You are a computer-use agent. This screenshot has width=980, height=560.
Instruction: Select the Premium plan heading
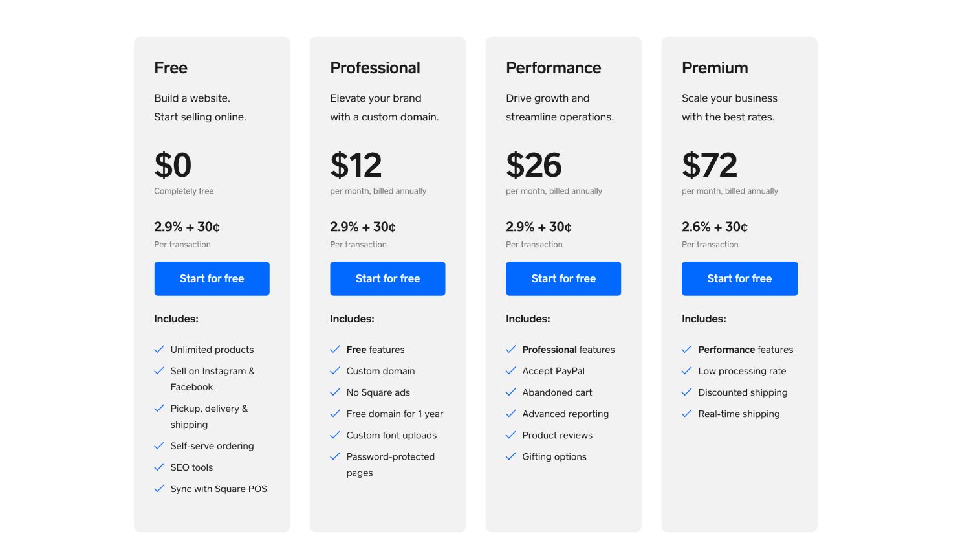coord(715,68)
